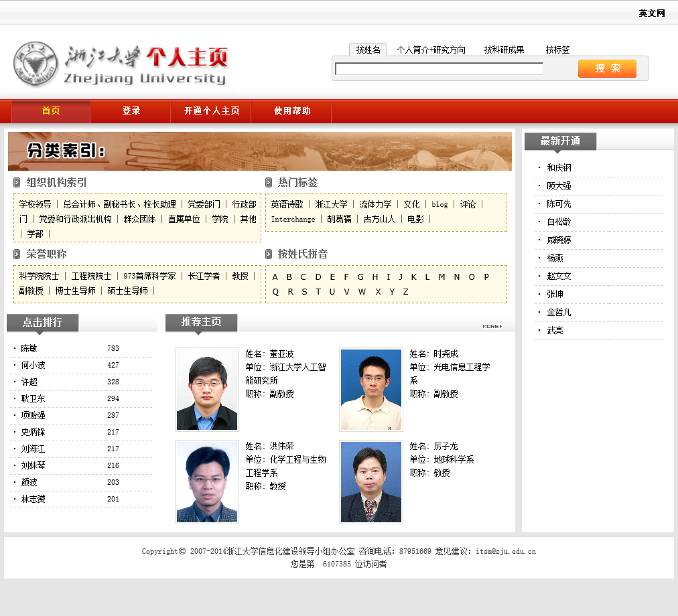Switch to 按科研成果 search tab

(x=504, y=50)
